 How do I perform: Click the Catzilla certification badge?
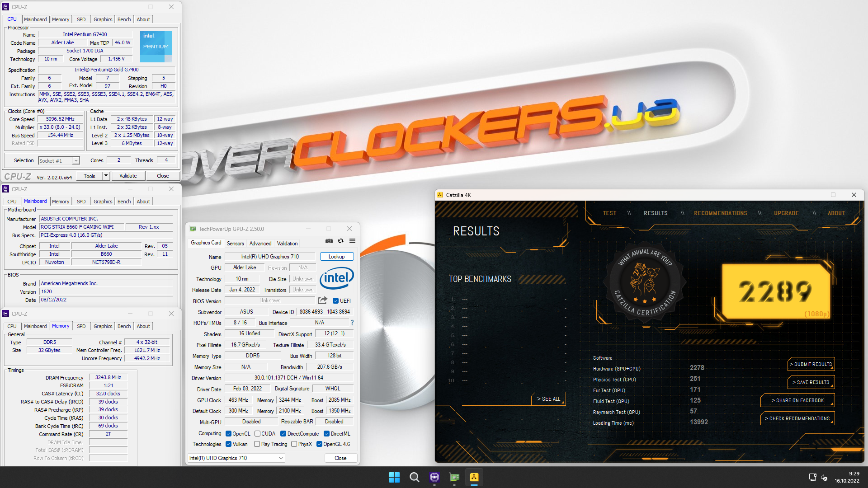coord(646,282)
